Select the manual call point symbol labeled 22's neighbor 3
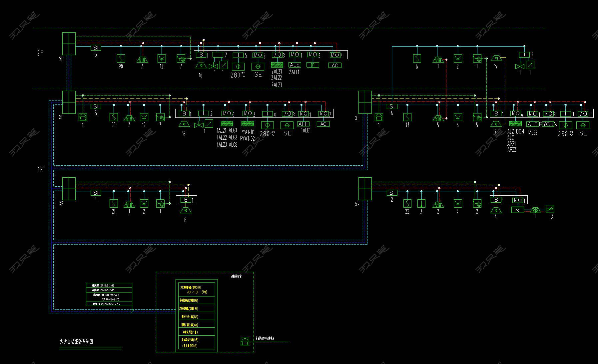The height and width of the screenshot is (364, 598). tap(421, 203)
